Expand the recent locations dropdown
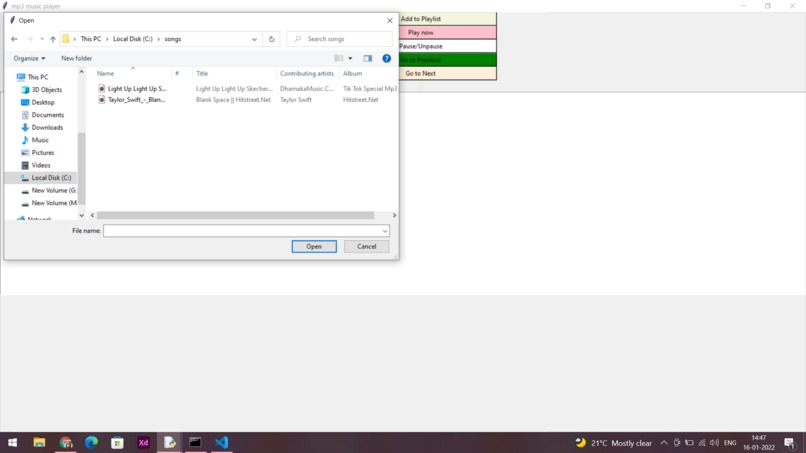The image size is (806, 453). tap(42, 39)
